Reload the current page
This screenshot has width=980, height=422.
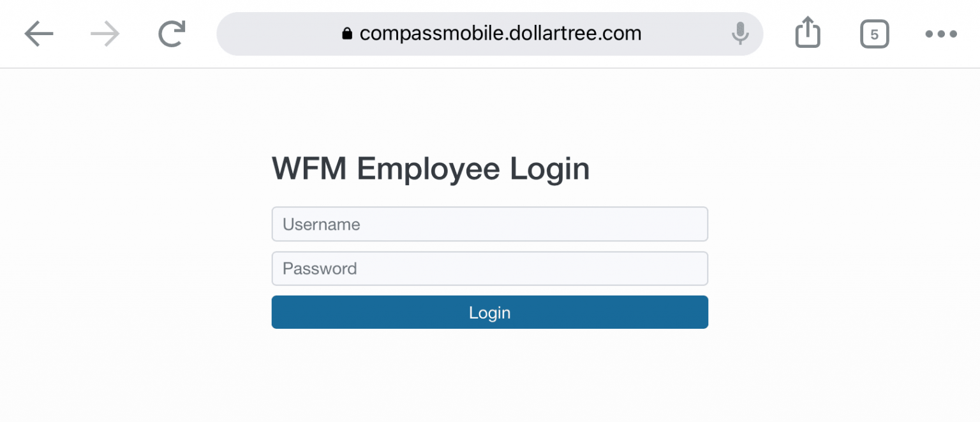click(171, 33)
